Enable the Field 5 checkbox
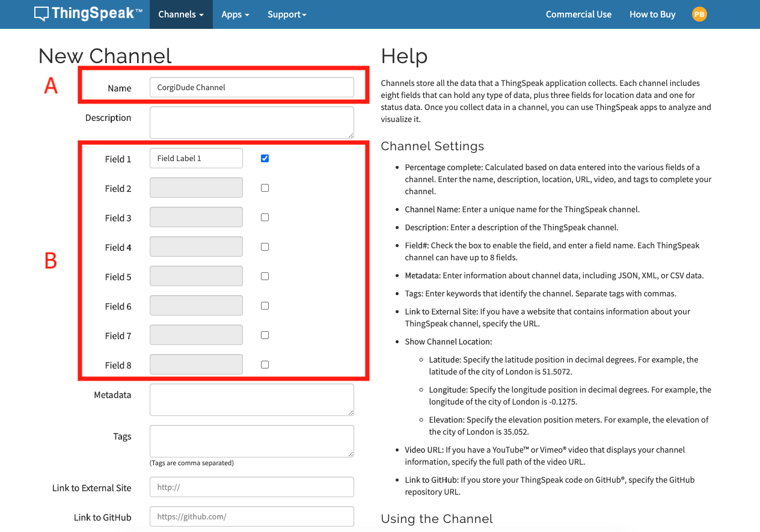This screenshot has height=532, width=760. coord(265,277)
